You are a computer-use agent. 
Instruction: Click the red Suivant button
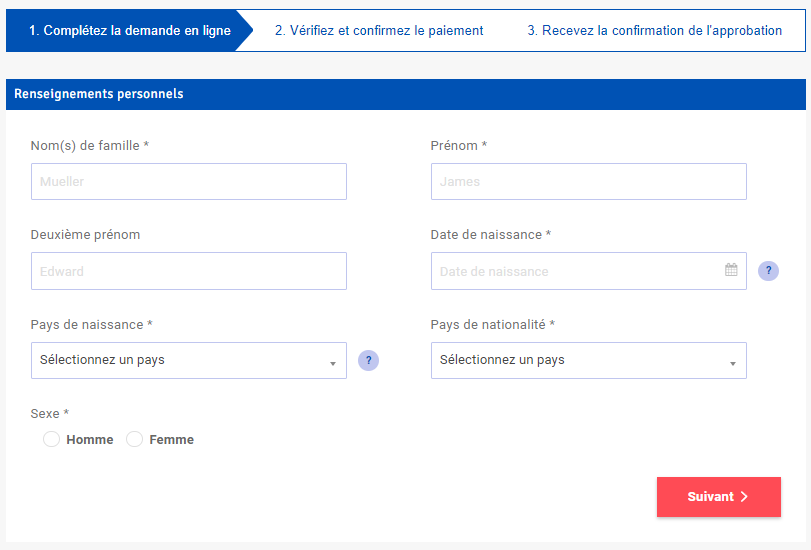718,497
